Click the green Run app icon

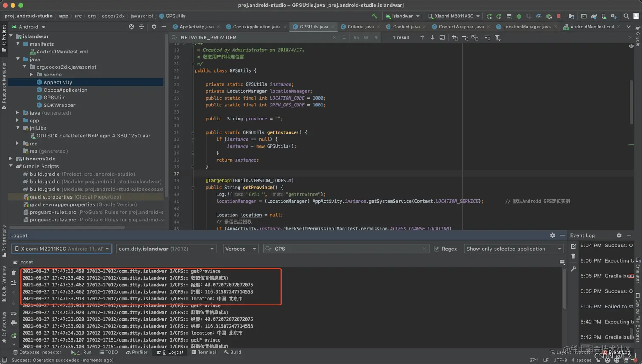pyautogui.click(x=489, y=16)
